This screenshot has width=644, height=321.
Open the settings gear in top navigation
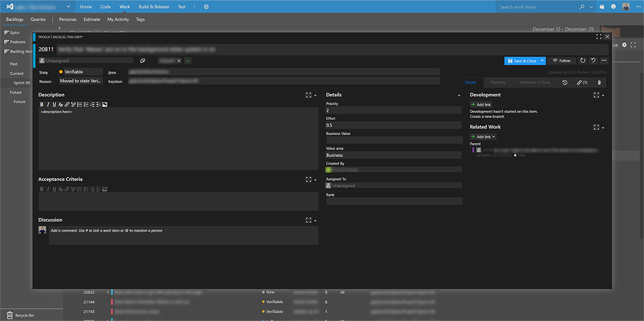click(206, 7)
